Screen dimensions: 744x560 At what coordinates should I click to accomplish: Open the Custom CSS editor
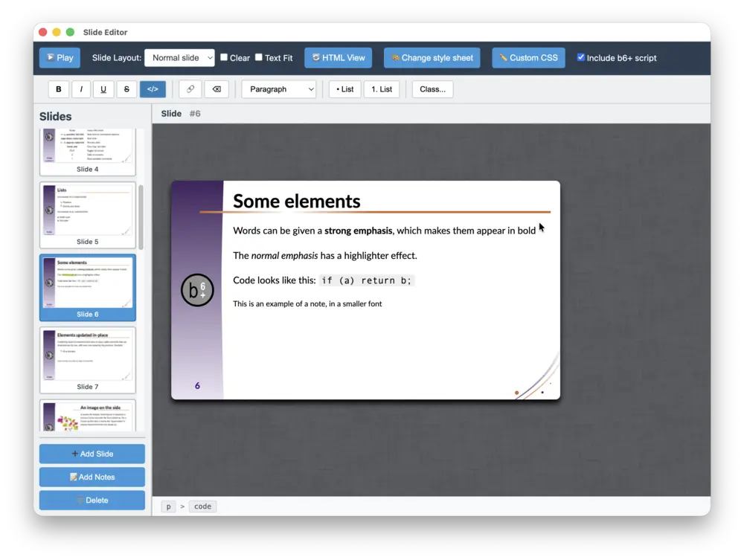[528, 57]
